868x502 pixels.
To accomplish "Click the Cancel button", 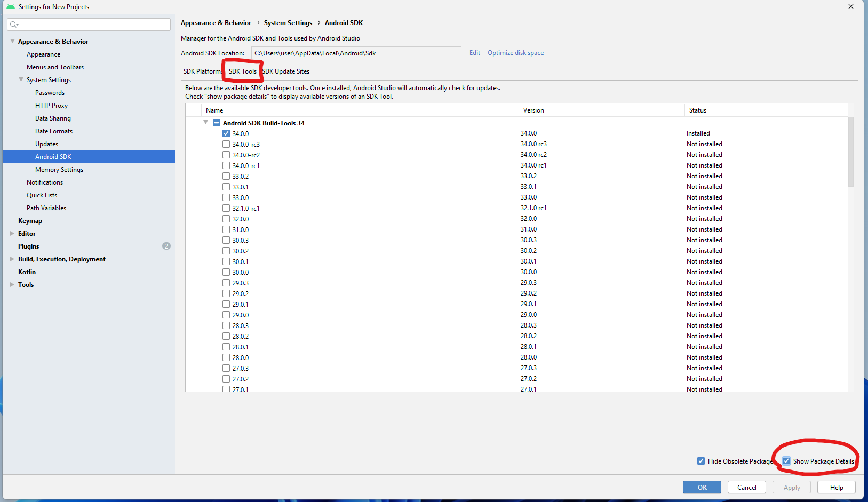I will point(747,487).
